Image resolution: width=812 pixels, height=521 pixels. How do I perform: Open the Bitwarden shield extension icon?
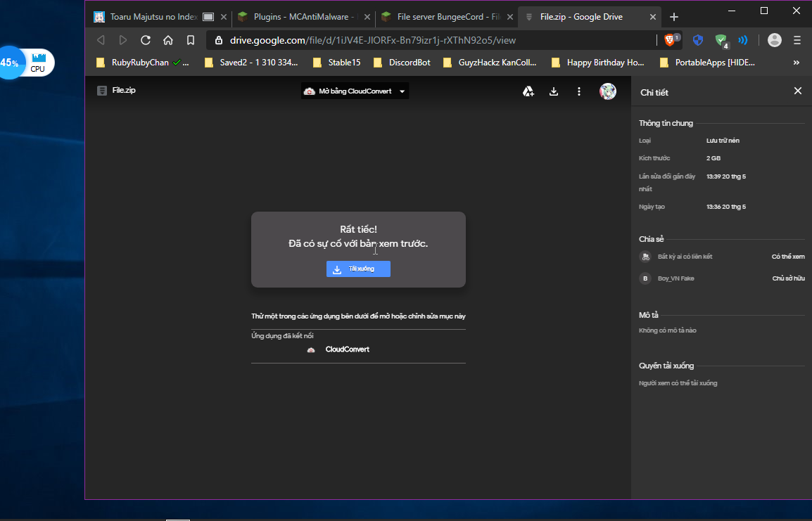[x=698, y=40]
